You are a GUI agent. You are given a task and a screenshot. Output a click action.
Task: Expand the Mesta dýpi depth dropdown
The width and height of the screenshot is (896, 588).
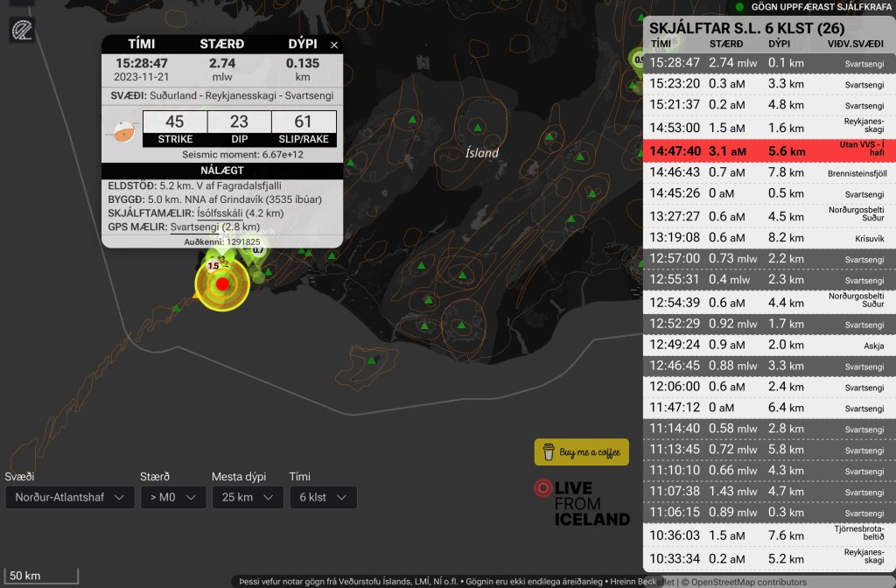(246, 498)
